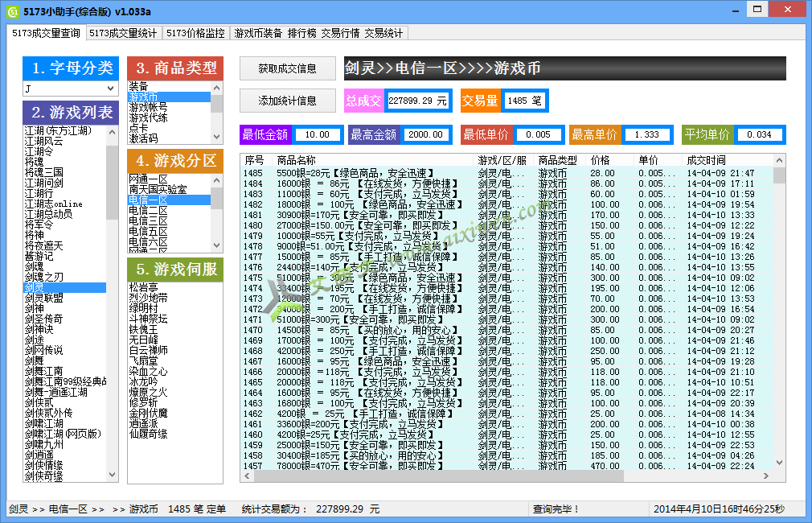Select 将夜遮天 in game list
812x523 pixels.
[x=65, y=245]
